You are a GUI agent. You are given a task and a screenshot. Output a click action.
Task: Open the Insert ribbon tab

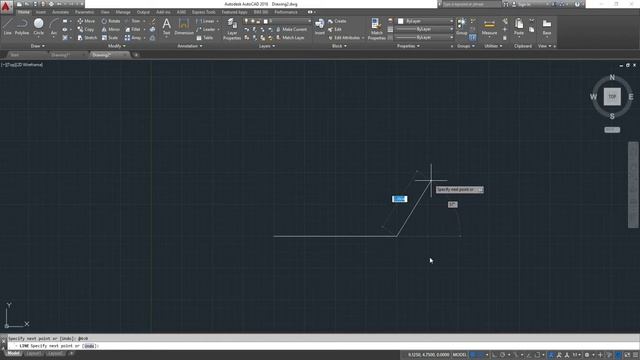[41, 12]
